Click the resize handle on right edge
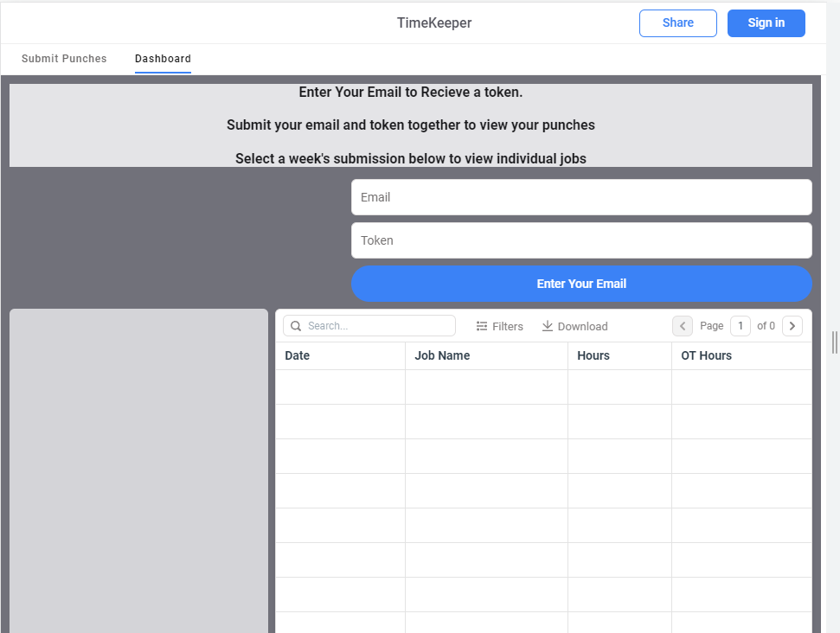Image resolution: width=840 pixels, height=633 pixels. click(x=834, y=342)
